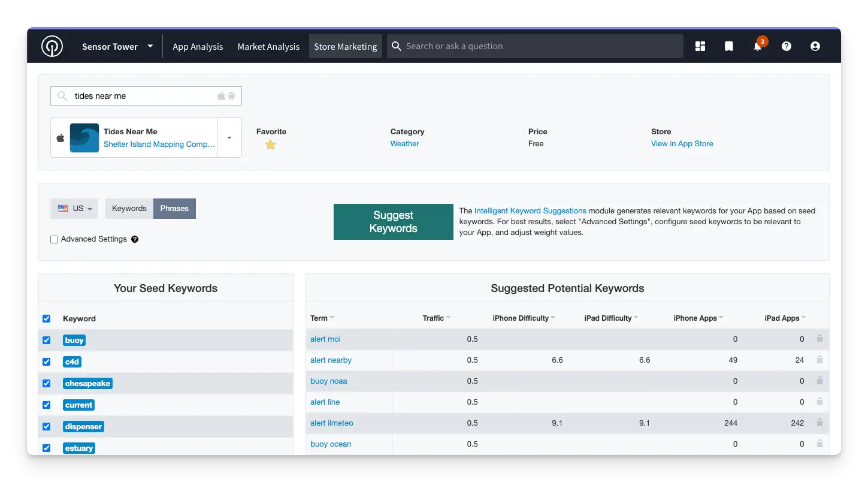
Task: Expand the app selector dropdown arrow
Action: [x=229, y=138]
